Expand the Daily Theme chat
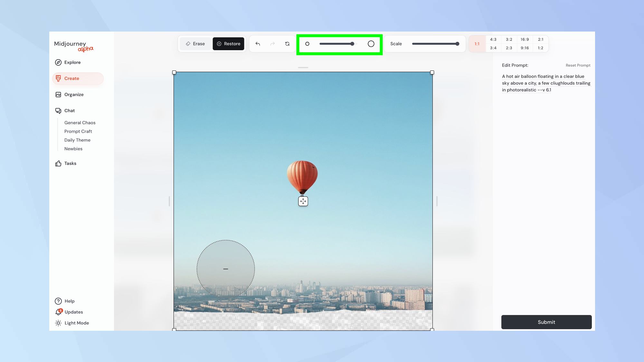 [77, 140]
